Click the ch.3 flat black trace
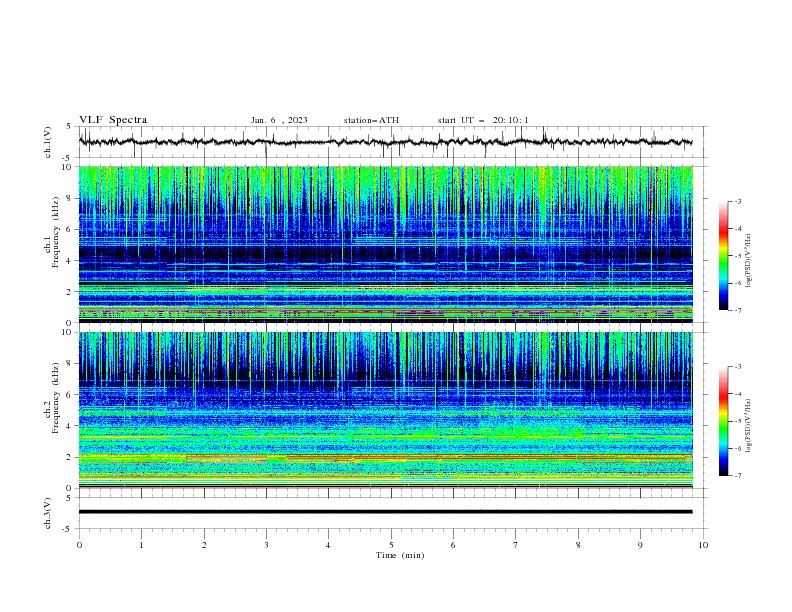This screenshot has height=612, width=792. click(386, 512)
